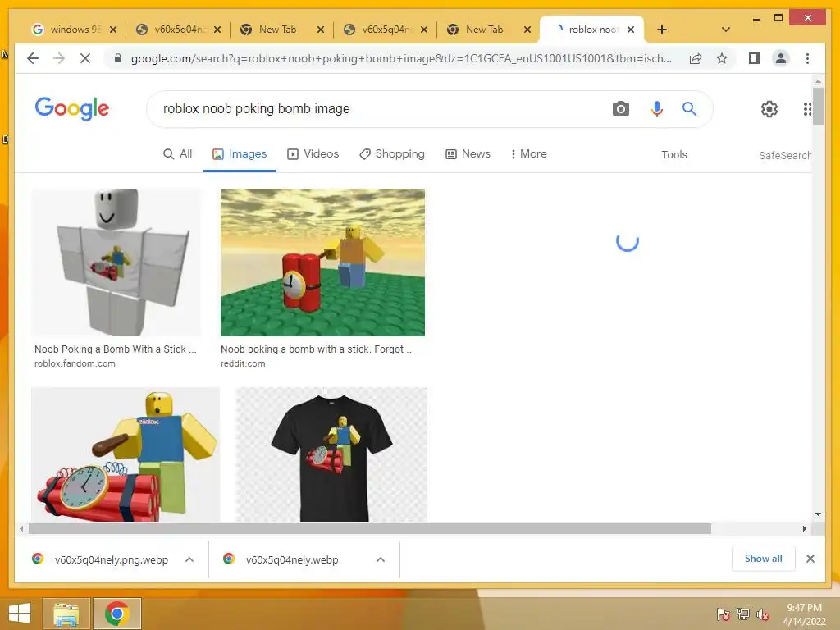Image resolution: width=840 pixels, height=630 pixels.
Task: Select the Videos search tab
Action: point(313,153)
